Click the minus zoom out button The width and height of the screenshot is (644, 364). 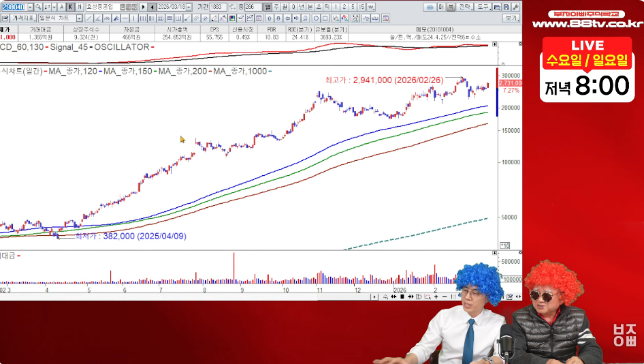[x=445, y=297]
